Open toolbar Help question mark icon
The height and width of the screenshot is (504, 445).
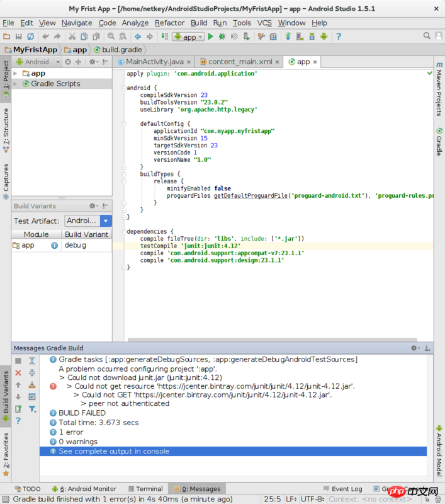coord(339,37)
